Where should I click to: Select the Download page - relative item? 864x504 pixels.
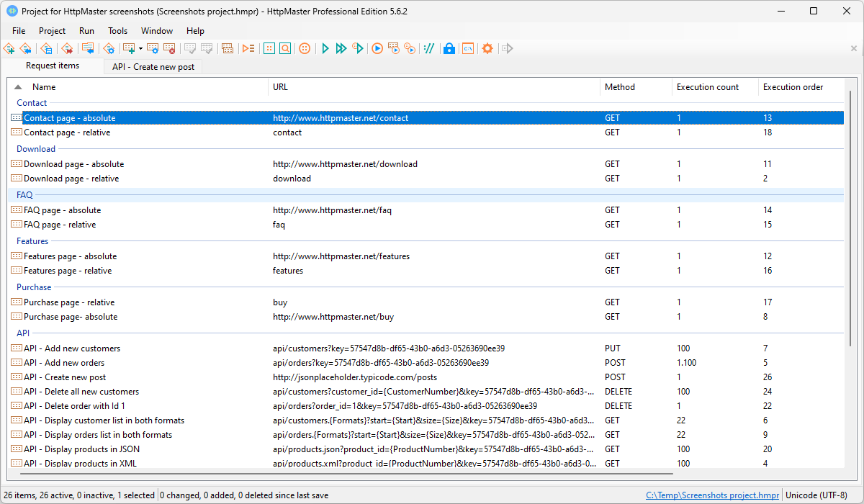[x=71, y=179]
